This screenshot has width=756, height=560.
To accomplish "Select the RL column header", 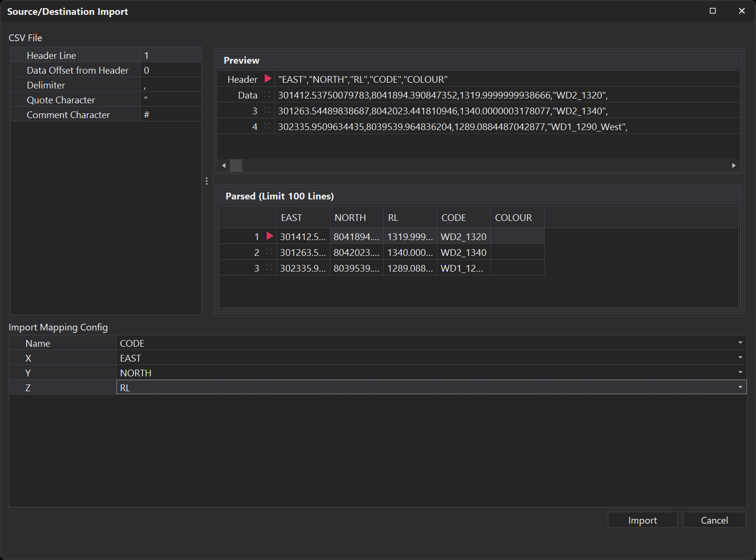I will [410, 218].
